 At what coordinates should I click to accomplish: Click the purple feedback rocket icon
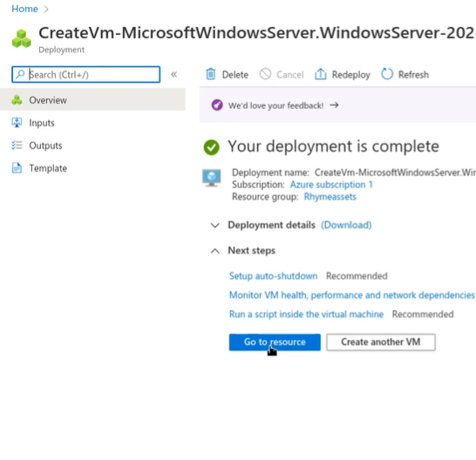[217, 105]
